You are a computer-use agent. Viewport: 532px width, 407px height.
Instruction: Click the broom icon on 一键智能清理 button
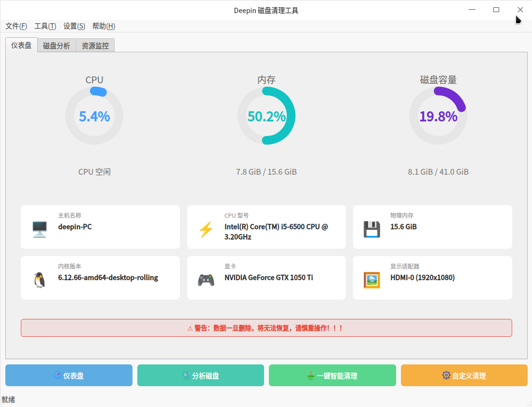(x=310, y=375)
